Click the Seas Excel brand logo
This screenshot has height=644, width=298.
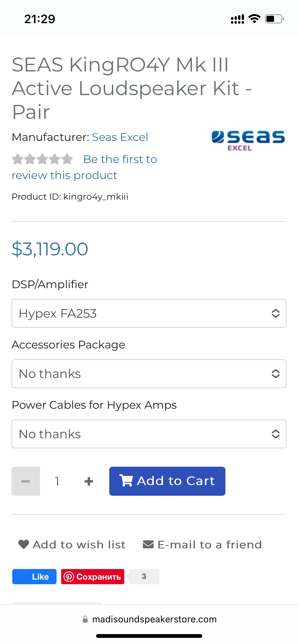(248, 140)
